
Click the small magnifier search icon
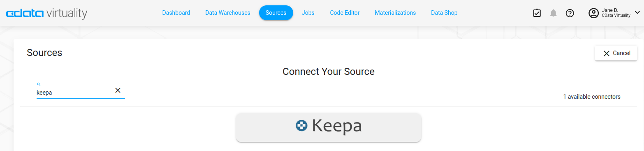[38, 84]
